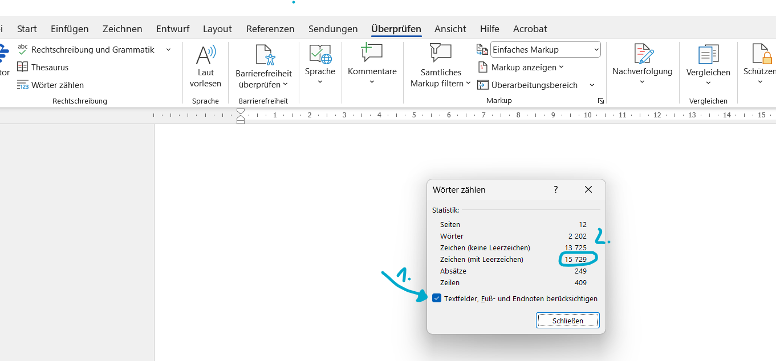Click the indent marker on ruler
776x362 pixels.
click(x=241, y=115)
